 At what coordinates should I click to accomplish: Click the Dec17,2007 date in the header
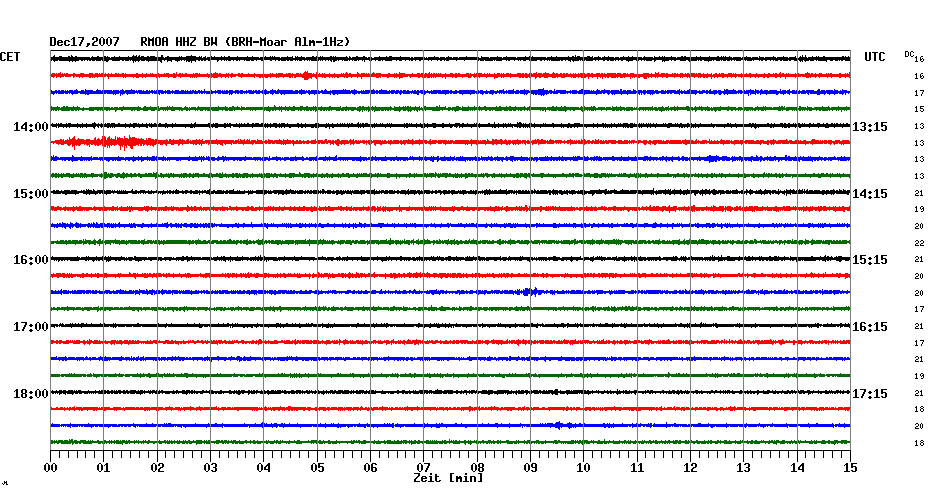(85, 42)
